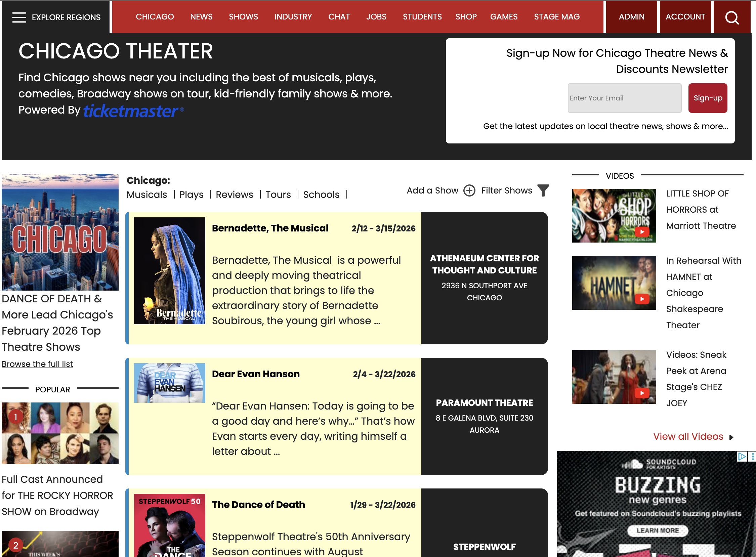The image size is (756, 557).
Task: Follow the Browse the full list link
Action: pyautogui.click(x=37, y=364)
